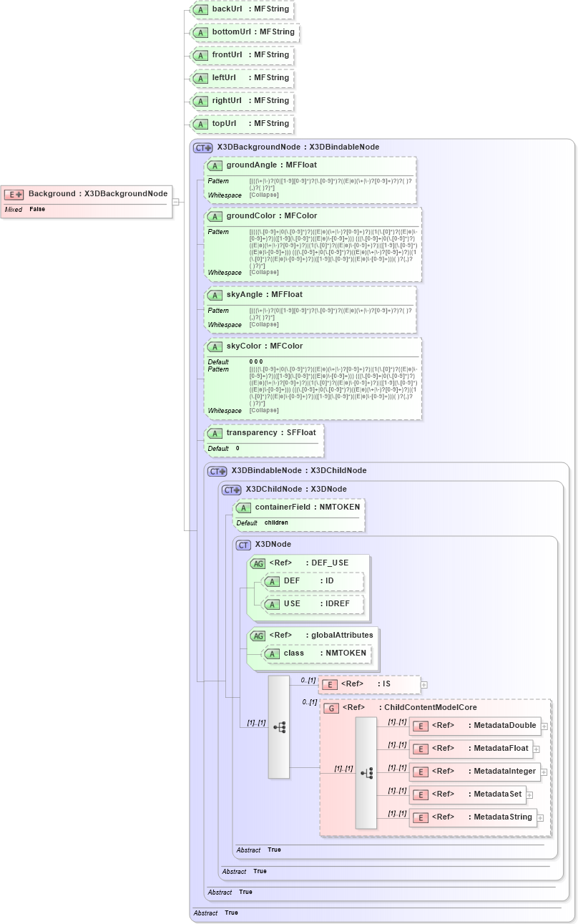Click the DEF_USE attribute group AG icon
578x924 pixels.
coord(258,563)
